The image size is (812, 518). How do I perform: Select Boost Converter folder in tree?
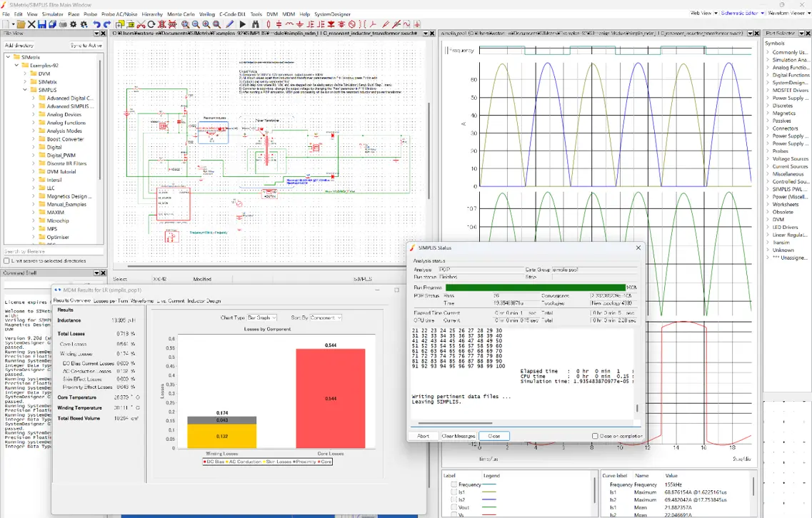pyautogui.click(x=65, y=139)
